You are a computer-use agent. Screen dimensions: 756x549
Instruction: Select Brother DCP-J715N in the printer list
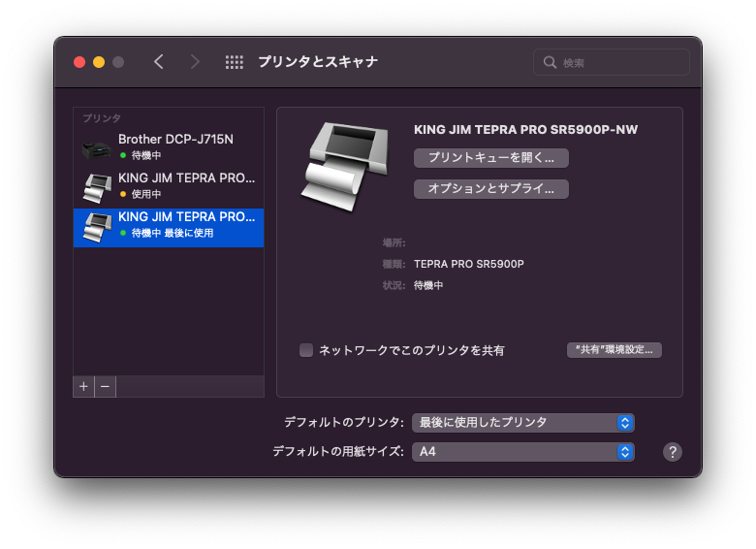[169, 147]
